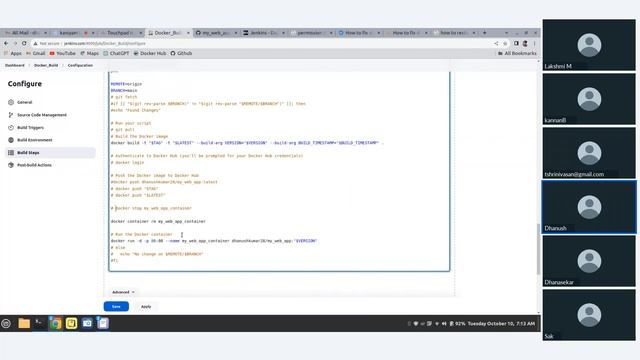Click volume icon in system tray
This screenshot has width=640, height=360.
coord(444,324)
